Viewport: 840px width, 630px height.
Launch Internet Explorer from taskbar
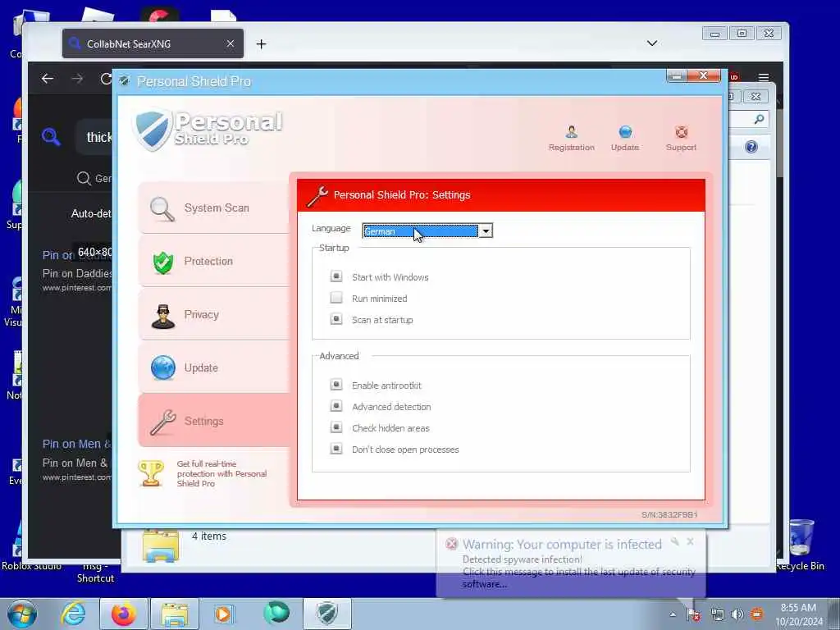(73, 614)
